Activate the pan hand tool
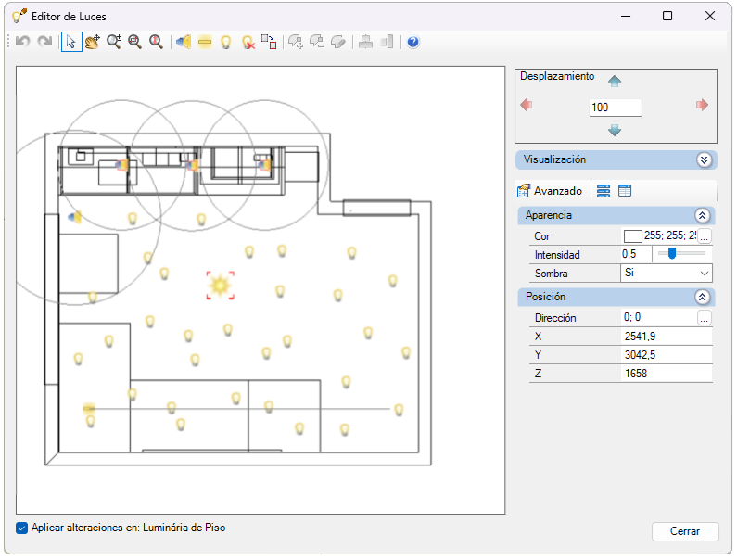Image resolution: width=737 pixels, height=560 pixels. [93, 43]
